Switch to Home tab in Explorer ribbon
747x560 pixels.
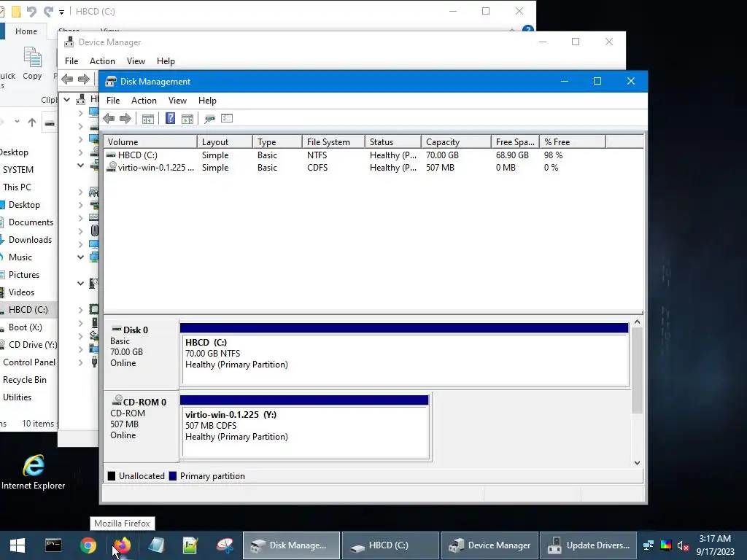[26, 31]
